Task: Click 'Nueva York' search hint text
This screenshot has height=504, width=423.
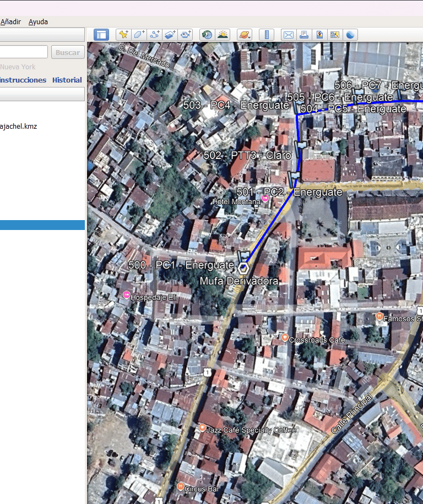Action: 18,67
